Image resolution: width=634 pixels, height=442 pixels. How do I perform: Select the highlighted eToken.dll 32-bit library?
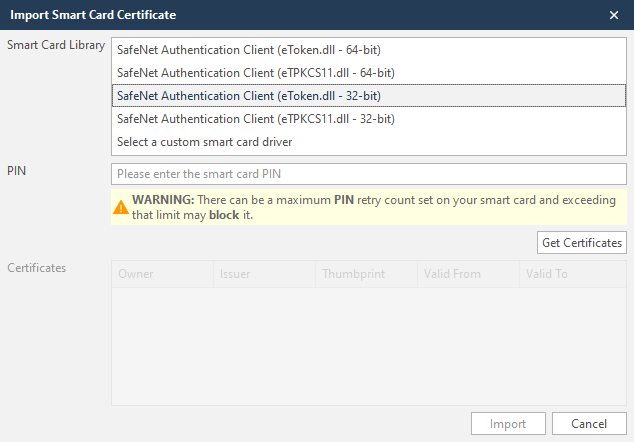coord(248,96)
